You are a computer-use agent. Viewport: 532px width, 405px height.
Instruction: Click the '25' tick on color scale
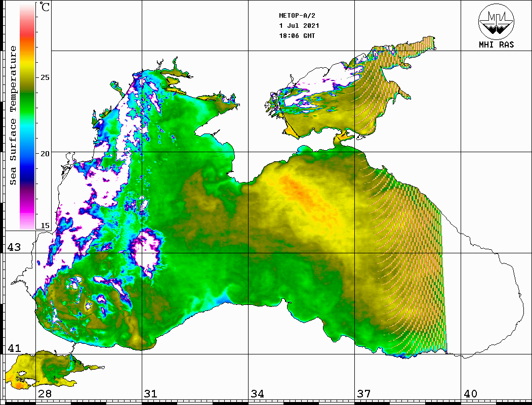coord(45,77)
